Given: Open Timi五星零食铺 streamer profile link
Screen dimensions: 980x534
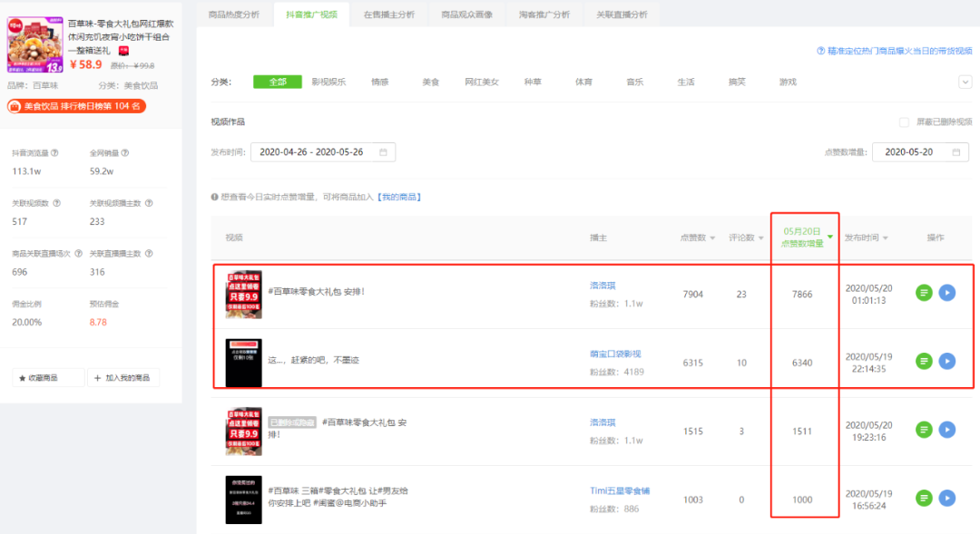Looking at the screenshot, I should (x=620, y=490).
